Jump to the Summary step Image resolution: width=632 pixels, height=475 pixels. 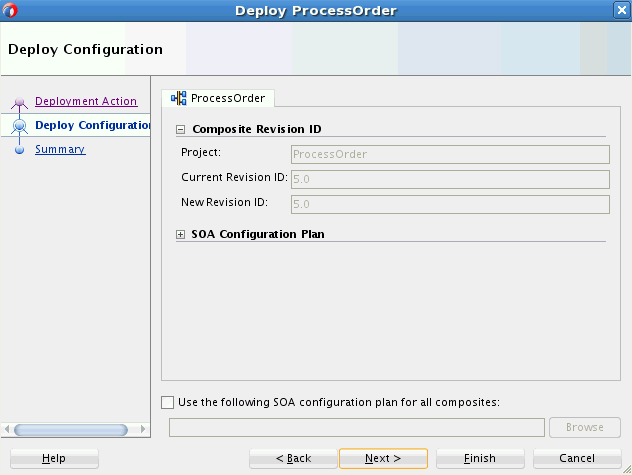tap(60, 149)
